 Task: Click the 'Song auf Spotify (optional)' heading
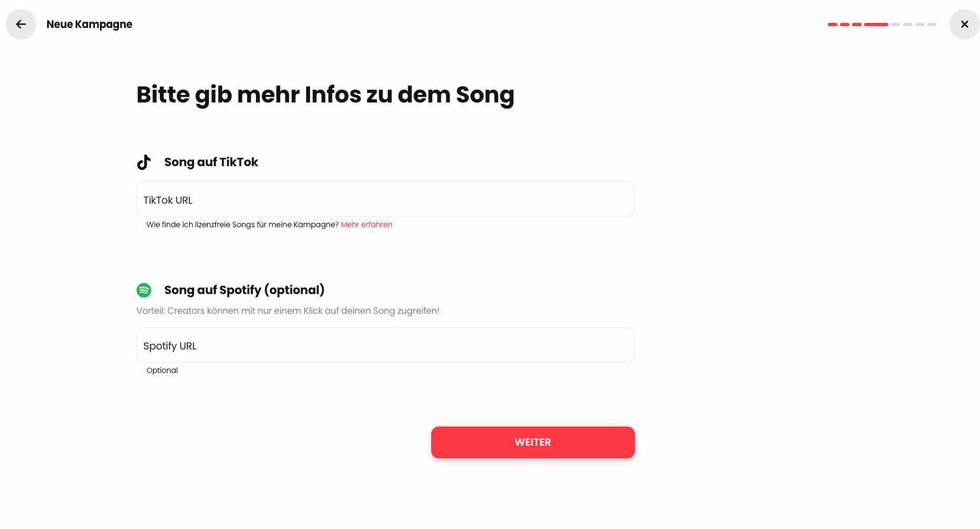point(245,290)
